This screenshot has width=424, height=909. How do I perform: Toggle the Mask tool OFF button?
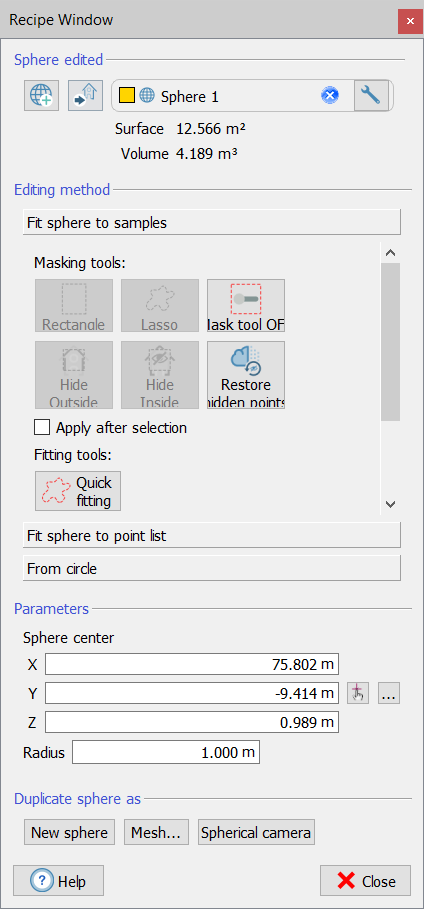pyautogui.click(x=246, y=306)
